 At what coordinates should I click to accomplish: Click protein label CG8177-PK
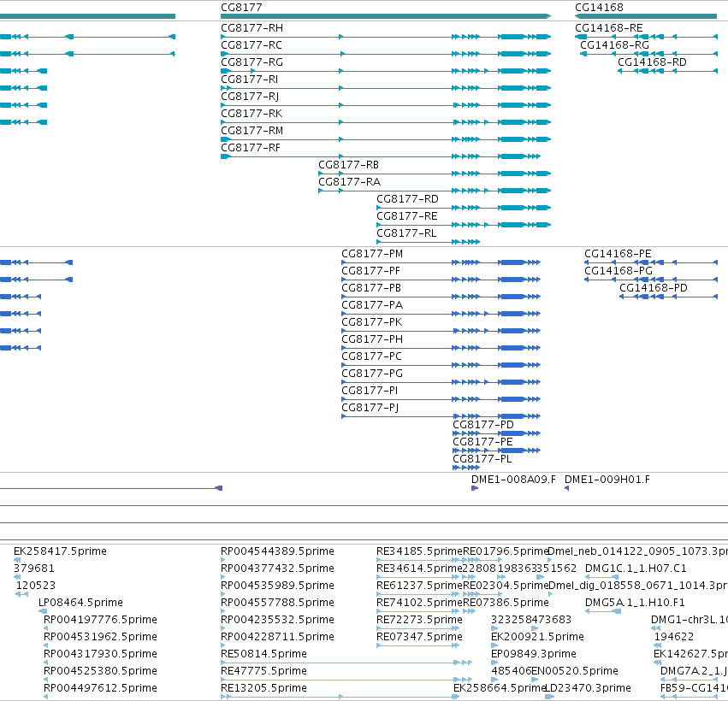click(372, 323)
